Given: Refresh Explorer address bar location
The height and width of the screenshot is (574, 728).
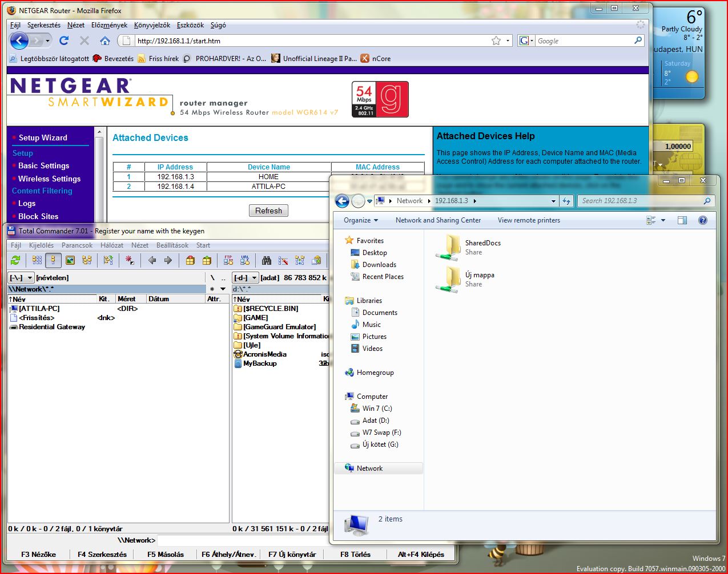Looking at the screenshot, I should coord(566,201).
